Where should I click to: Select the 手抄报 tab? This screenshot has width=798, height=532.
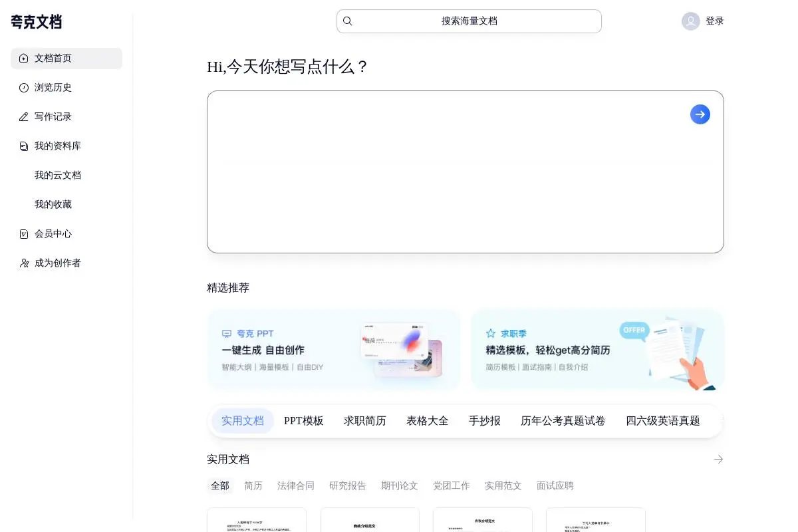click(x=485, y=421)
